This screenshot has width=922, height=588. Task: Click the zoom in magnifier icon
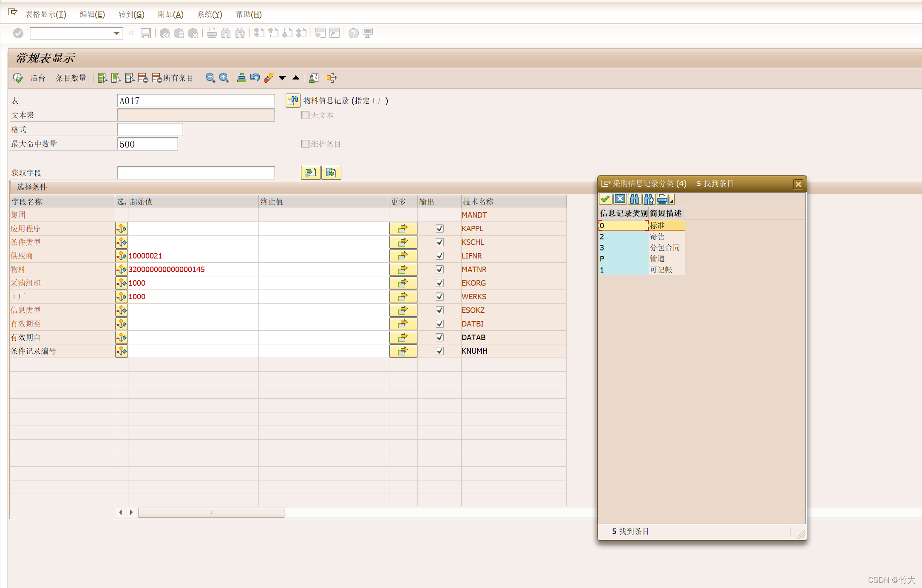click(x=224, y=78)
